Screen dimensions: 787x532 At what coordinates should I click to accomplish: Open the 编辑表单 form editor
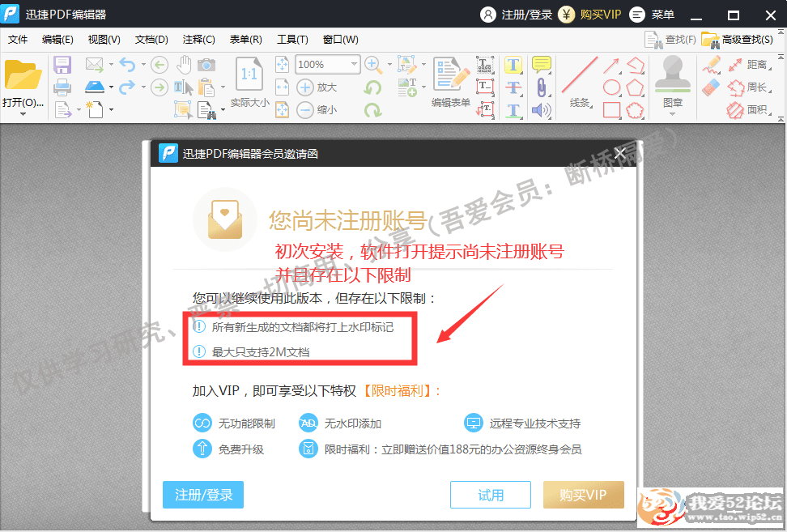pos(451,82)
